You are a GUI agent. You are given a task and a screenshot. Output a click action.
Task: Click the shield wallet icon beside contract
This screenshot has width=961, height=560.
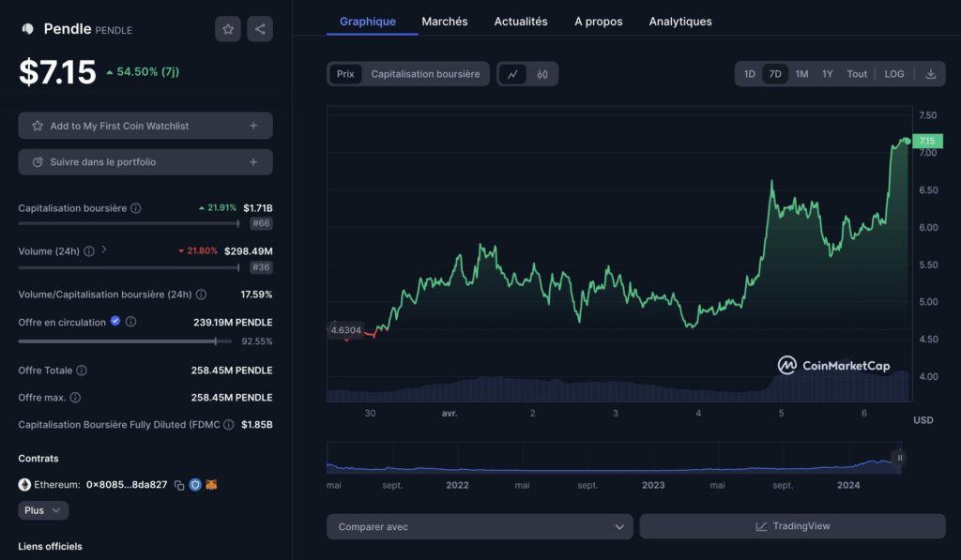(x=195, y=485)
